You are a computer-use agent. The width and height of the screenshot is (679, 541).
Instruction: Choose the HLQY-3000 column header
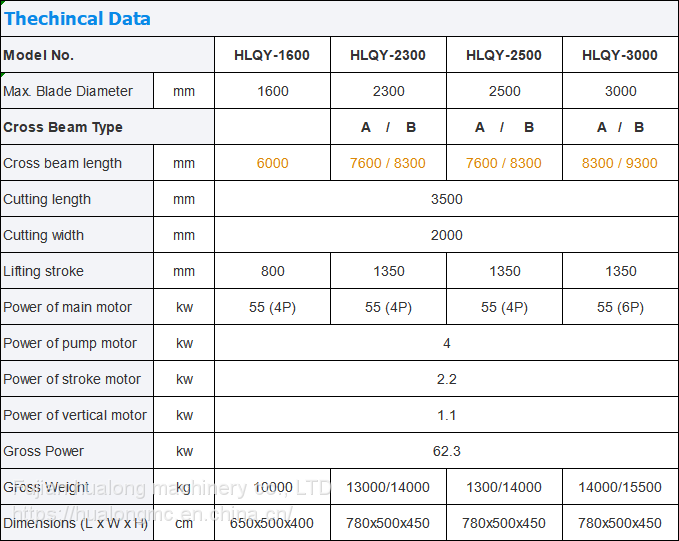tap(620, 55)
